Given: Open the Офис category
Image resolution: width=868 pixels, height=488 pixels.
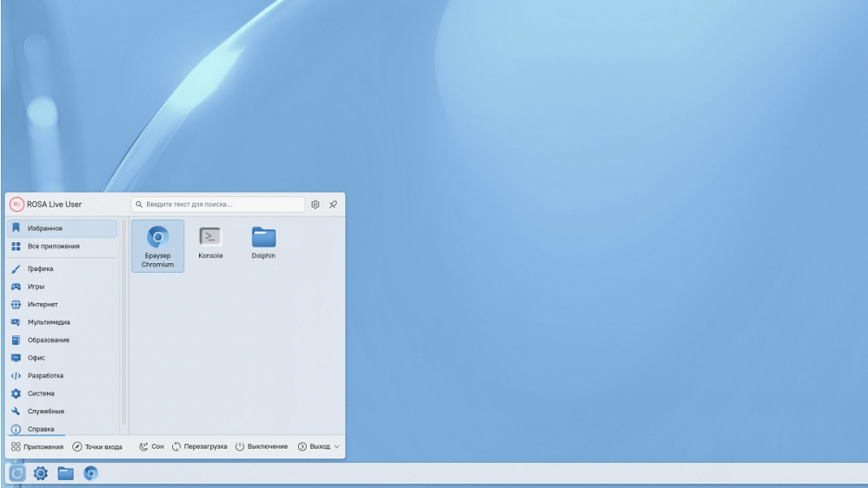Looking at the screenshot, I should [62, 358].
